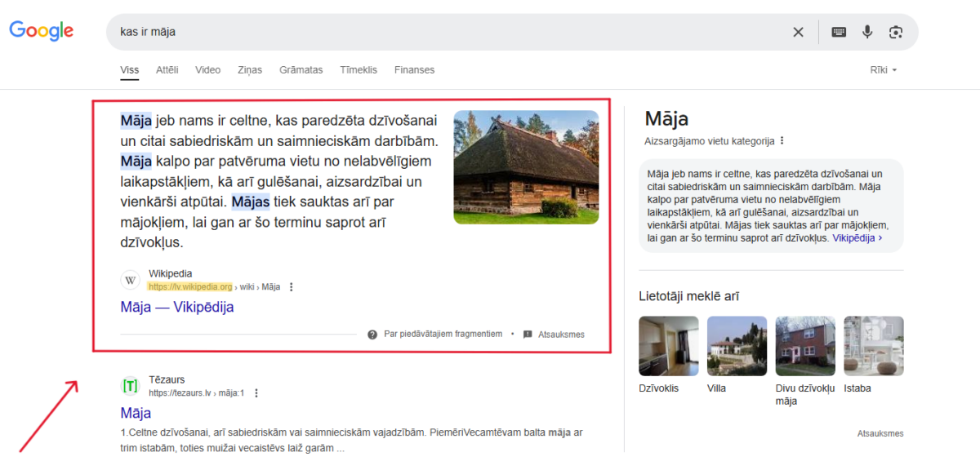Show the on-screen keyboard input tool
The height and width of the screenshot is (470, 980).
pyautogui.click(x=838, y=32)
